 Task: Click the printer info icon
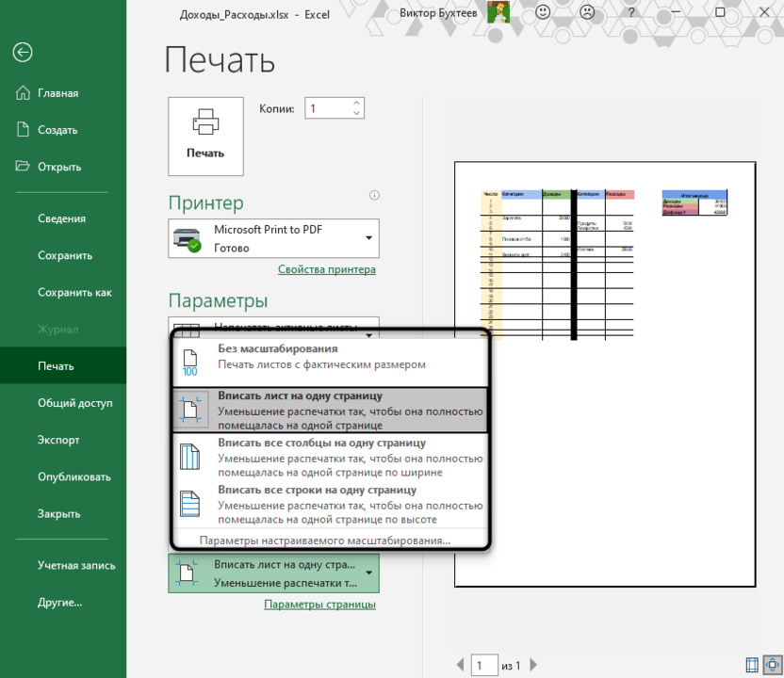pos(374,196)
